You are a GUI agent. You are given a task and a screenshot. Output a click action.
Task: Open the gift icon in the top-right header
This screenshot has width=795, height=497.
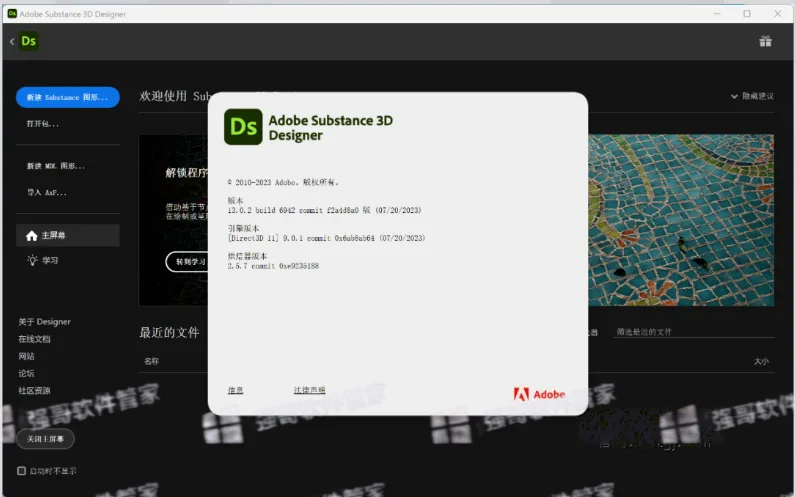765,41
